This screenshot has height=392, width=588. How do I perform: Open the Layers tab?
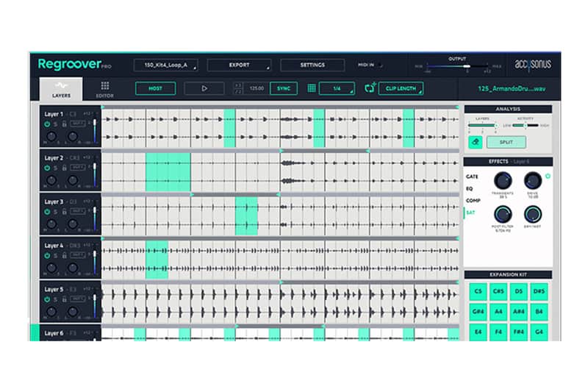coord(61,90)
